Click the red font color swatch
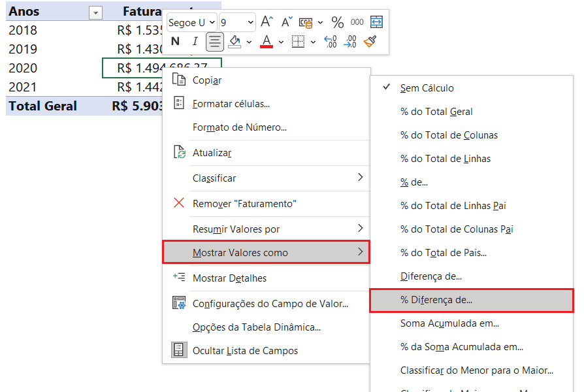Viewport: 584px width, 392px height. [266, 42]
